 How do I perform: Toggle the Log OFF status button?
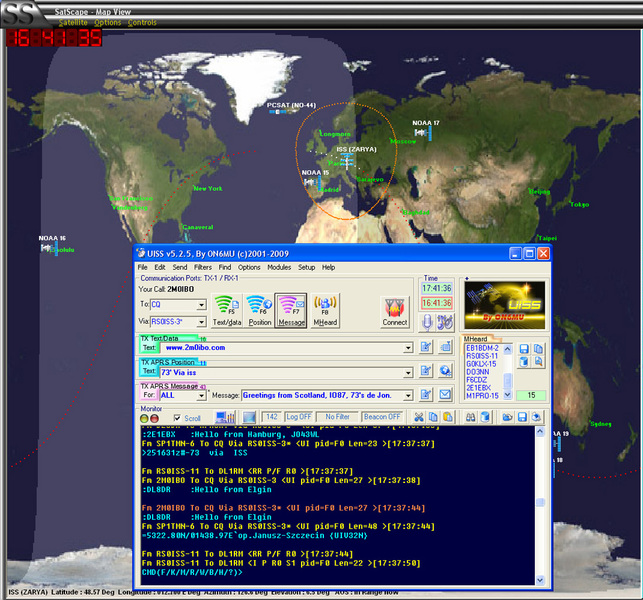coord(299,417)
